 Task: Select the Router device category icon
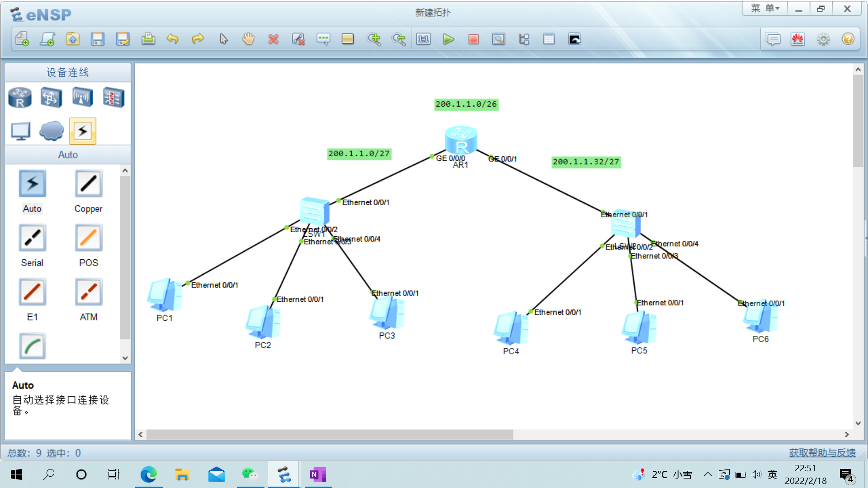(x=20, y=98)
